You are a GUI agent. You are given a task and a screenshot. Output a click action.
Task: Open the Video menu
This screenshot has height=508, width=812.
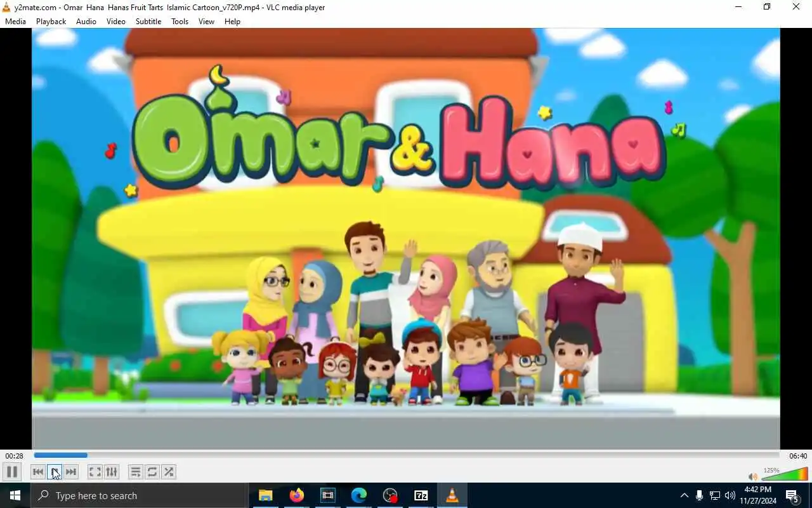(116, 22)
